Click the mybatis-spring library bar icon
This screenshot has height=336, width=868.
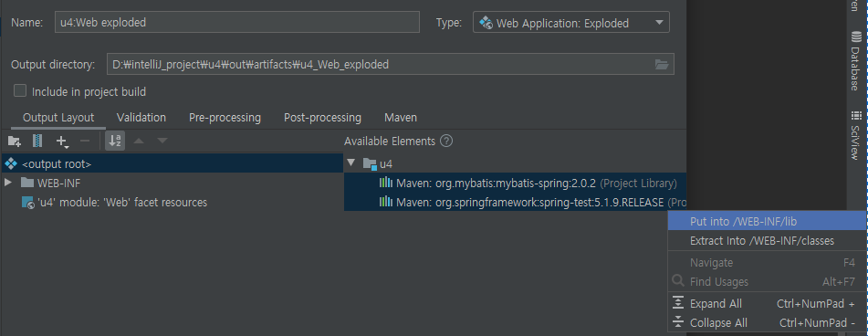pos(386,183)
